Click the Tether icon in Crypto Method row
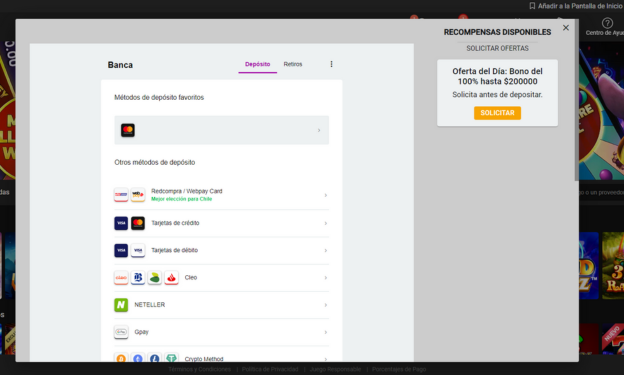 point(171,358)
